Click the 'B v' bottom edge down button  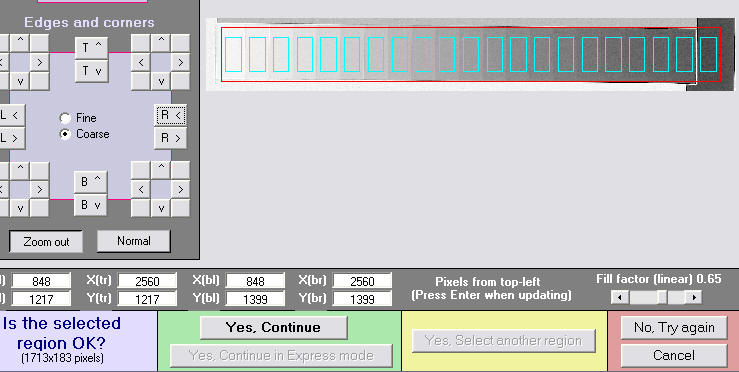click(90, 205)
